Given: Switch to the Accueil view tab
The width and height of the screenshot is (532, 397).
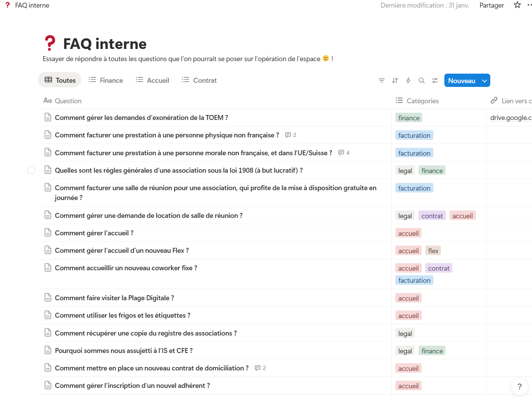Looking at the screenshot, I should (153, 80).
